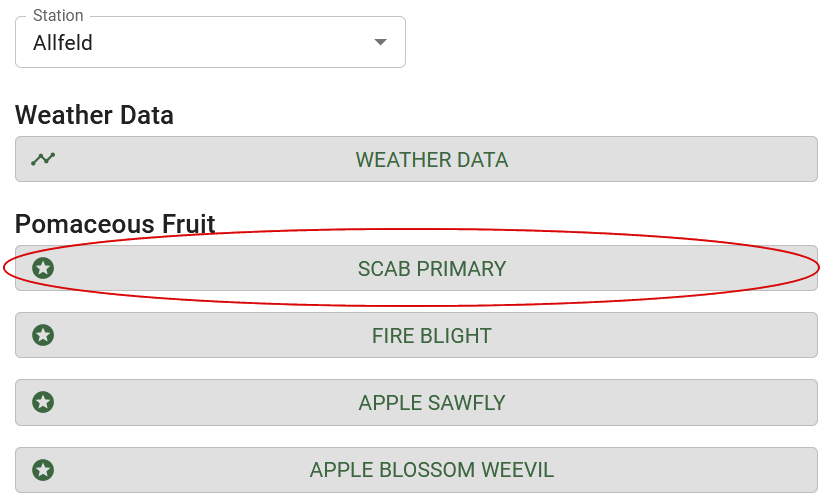Open the Apple Sawfly model
Screen dimensions: 823x497
416,403
